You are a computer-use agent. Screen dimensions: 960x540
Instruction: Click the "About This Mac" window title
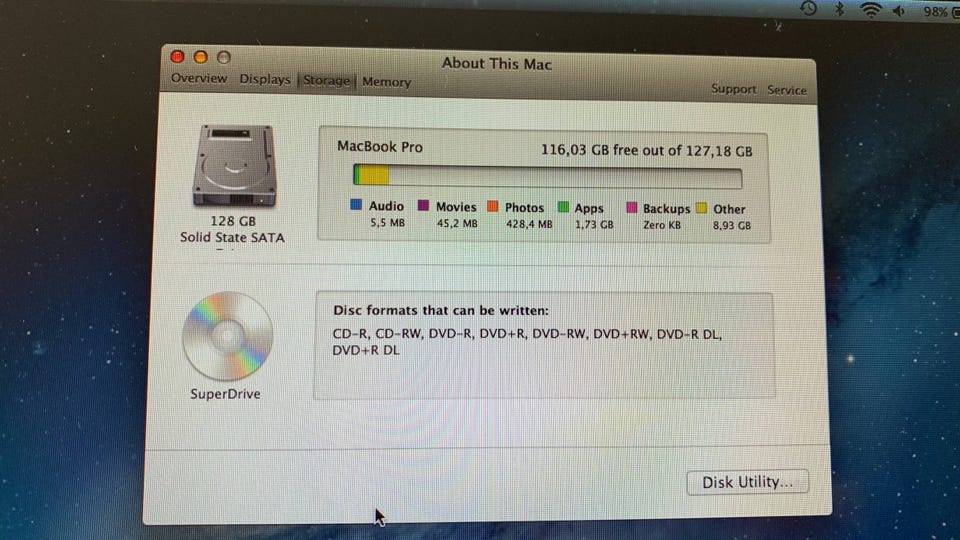(x=497, y=64)
